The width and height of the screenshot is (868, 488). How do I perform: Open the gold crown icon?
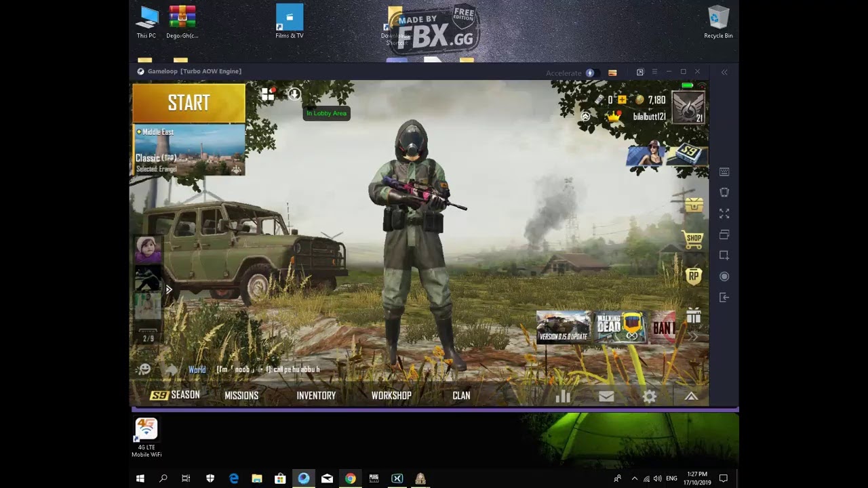click(x=614, y=117)
